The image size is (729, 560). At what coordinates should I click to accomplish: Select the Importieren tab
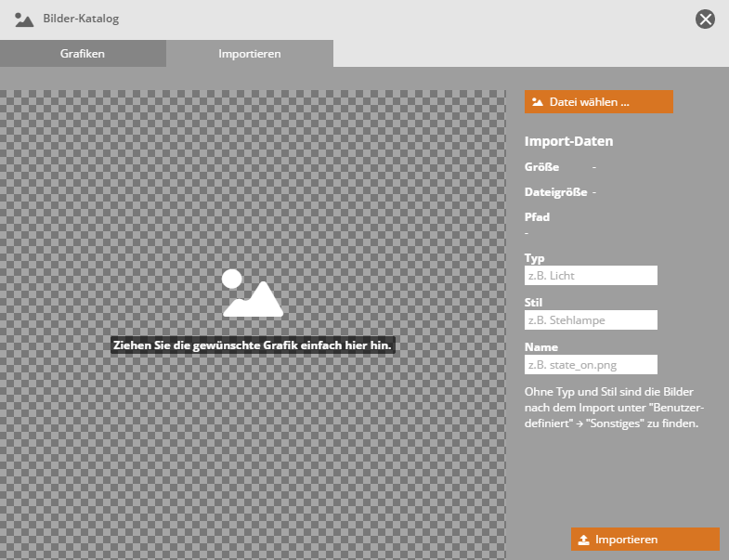249,54
